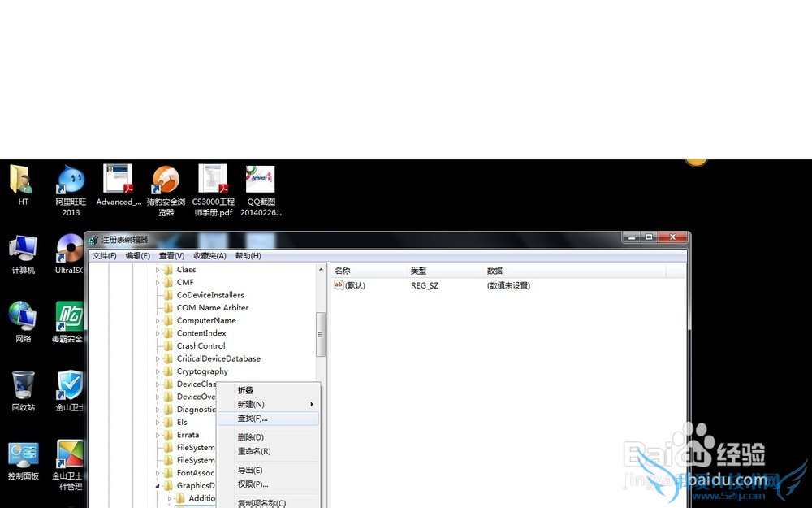
Task: Select the CrashControl folder icon
Action: 168,345
